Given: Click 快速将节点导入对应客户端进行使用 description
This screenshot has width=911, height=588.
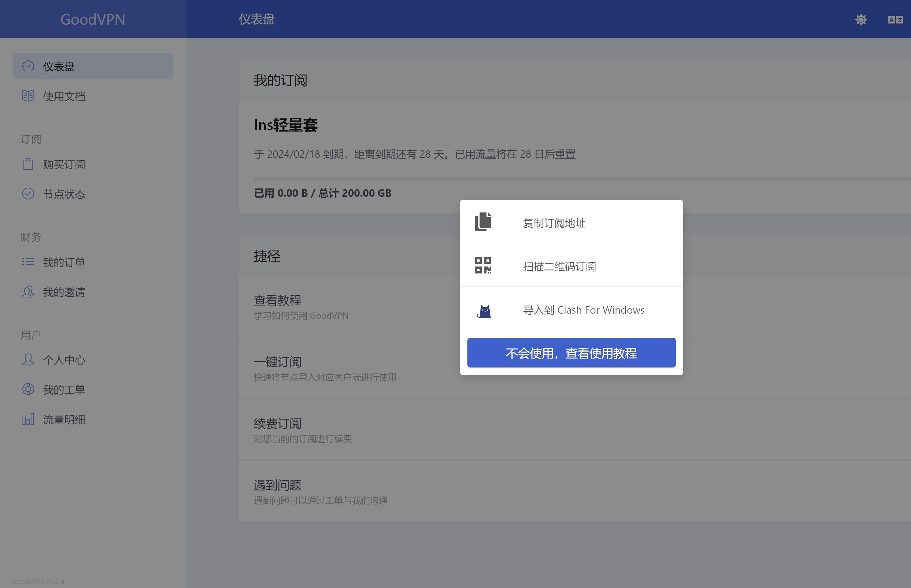Looking at the screenshot, I should point(325,377).
